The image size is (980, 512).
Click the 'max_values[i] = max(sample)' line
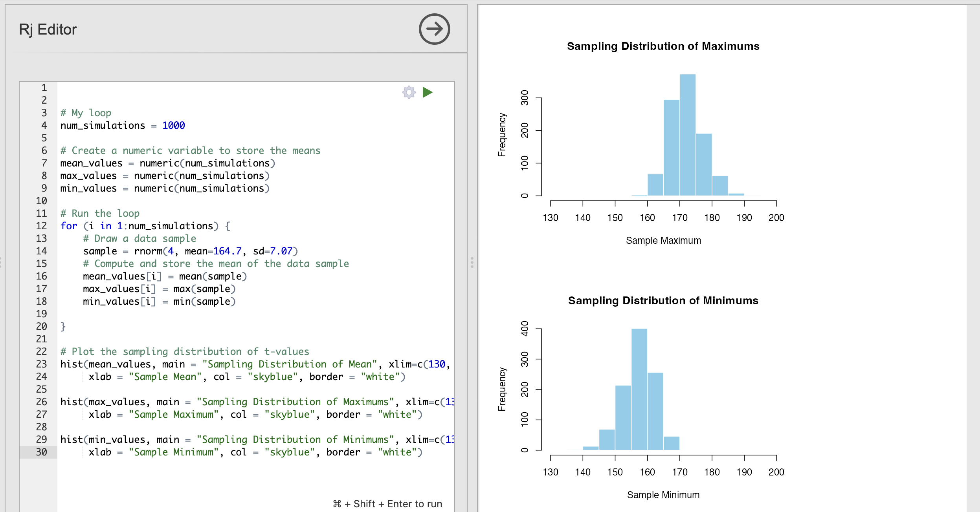(159, 289)
